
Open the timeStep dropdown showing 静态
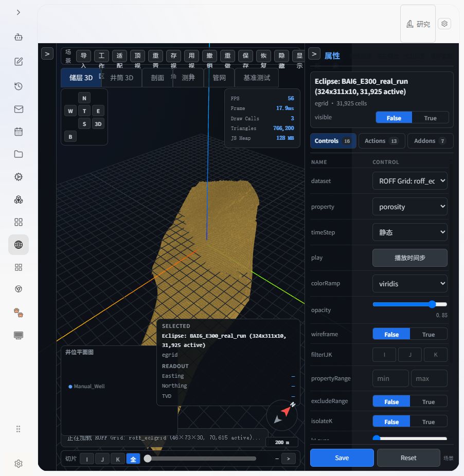[409, 232]
